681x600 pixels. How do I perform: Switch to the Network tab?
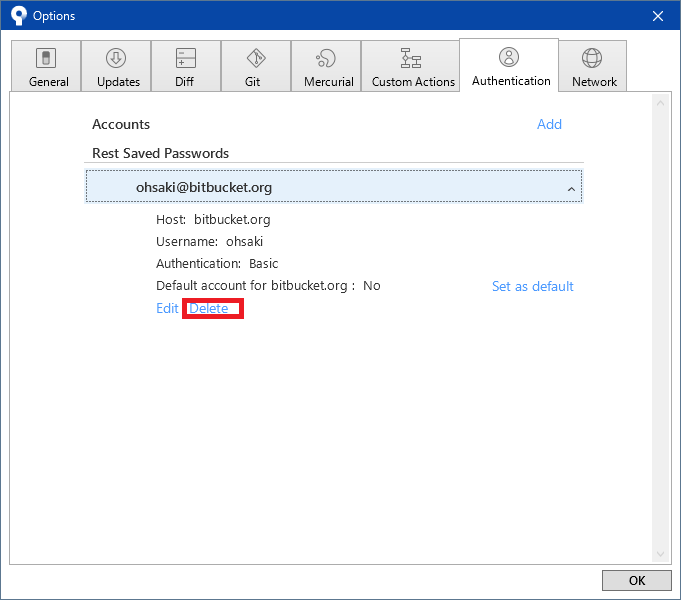(x=592, y=66)
